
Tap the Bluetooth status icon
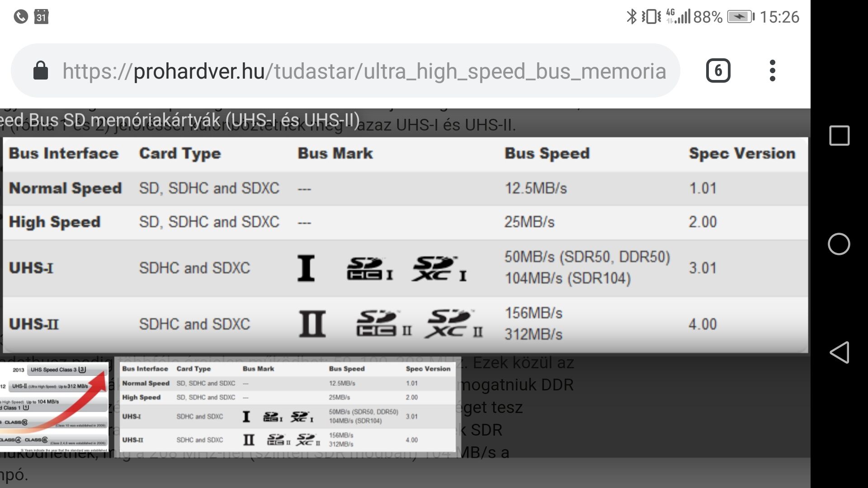[631, 17]
